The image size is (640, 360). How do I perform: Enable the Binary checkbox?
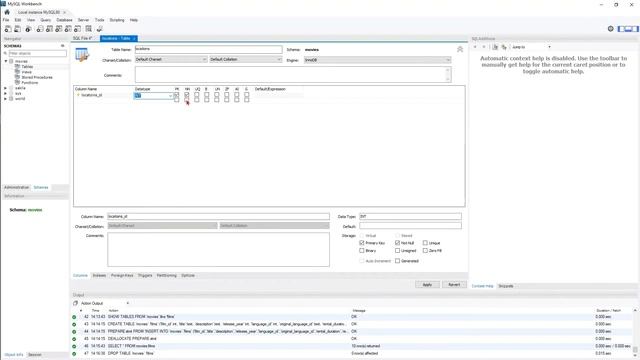click(362, 251)
